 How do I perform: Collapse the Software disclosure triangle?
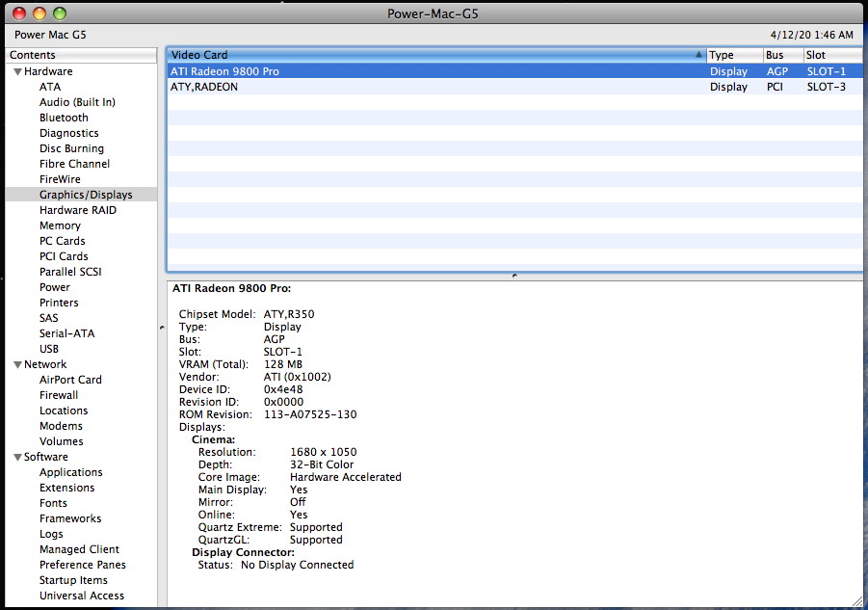pyautogui.click(x=17, y=457)
